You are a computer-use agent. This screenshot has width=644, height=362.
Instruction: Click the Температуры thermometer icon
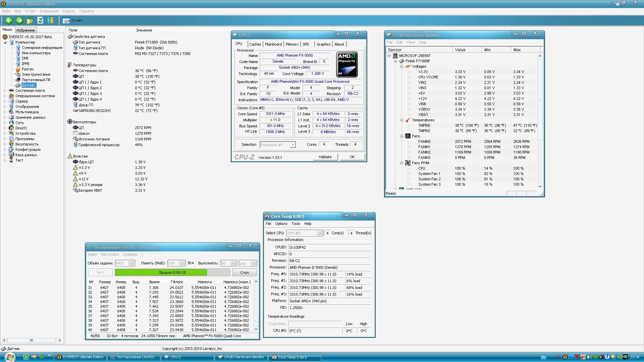[70, 65]
